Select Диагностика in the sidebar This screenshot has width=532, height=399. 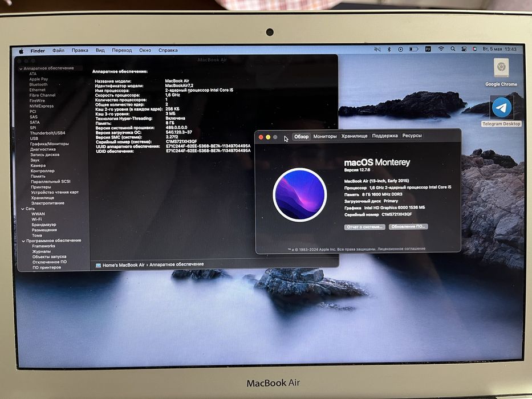tap(43, 149)
